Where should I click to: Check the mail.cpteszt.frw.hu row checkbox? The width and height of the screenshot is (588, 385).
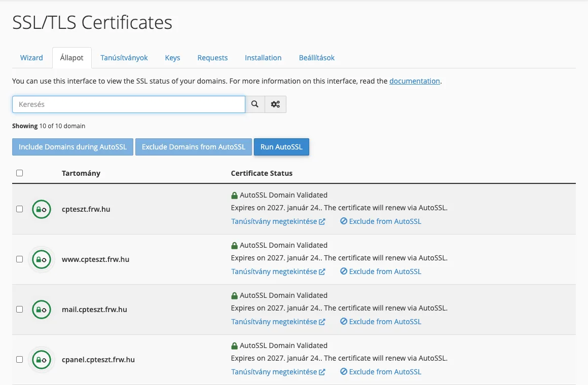pyautogui.click(x=19, y=310)
